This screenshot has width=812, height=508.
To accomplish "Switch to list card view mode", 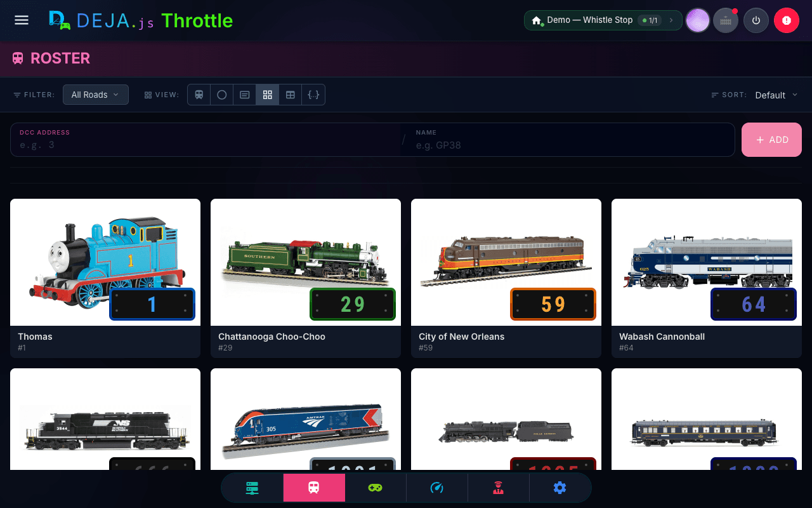I will pos(245,95).
